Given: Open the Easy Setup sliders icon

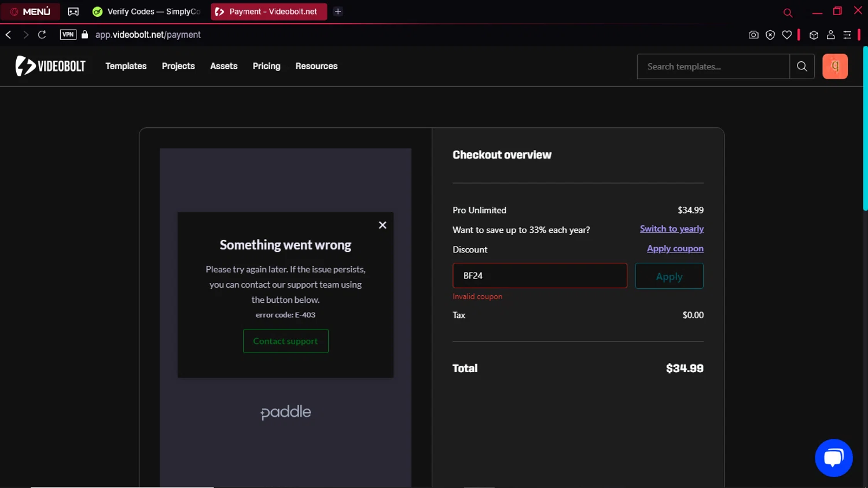Looking at the screenshot, I should click(x=847, y=35).
